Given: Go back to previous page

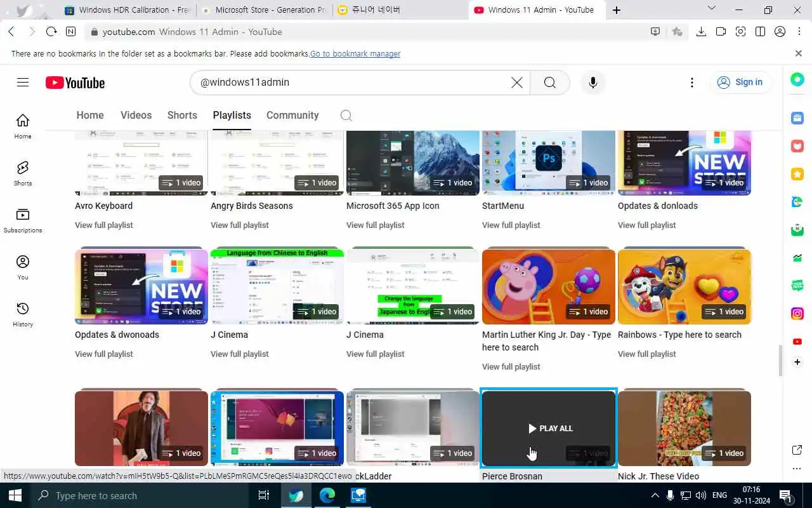Looking at the screenshot, I should [11, 32].
